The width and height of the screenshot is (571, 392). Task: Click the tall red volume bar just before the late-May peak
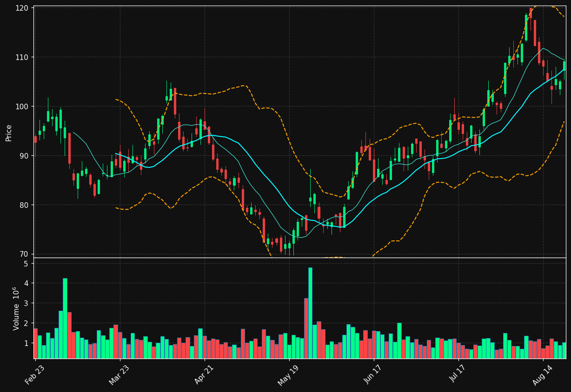306,328
